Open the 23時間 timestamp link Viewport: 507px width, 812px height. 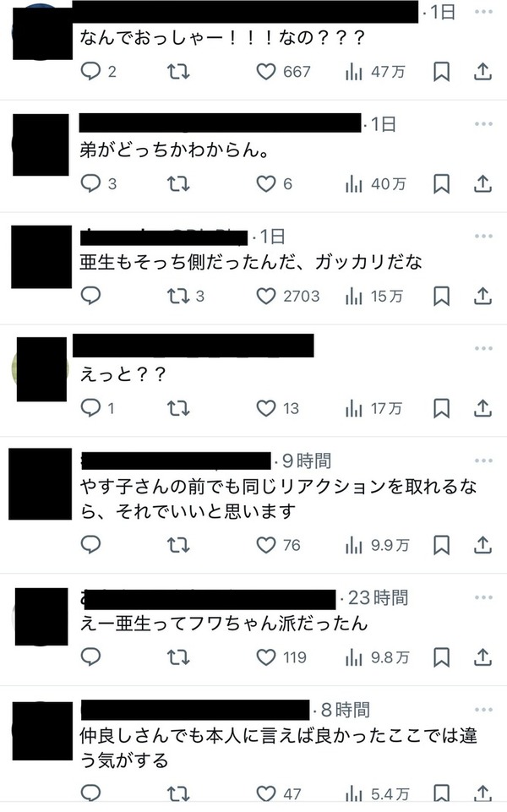[x=378, y=597]
